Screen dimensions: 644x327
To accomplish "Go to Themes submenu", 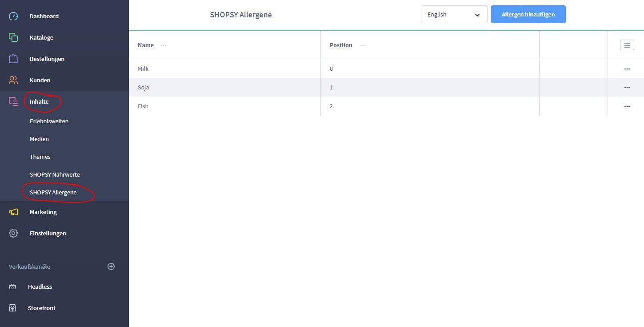I will pos(40,157).
